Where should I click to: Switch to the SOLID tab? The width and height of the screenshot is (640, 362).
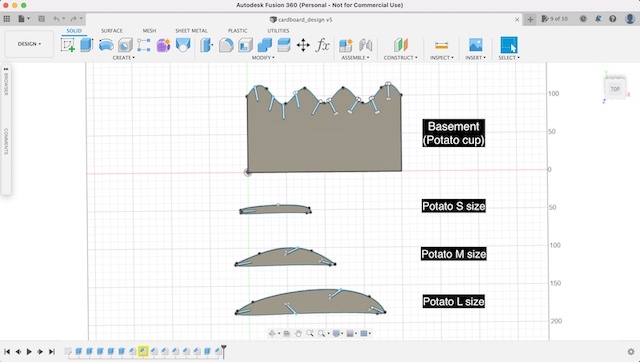74,31
